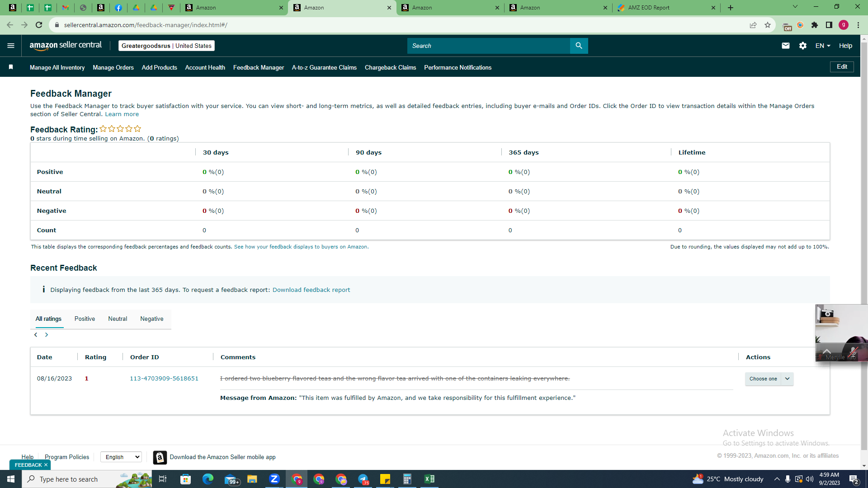Click the share page icon in address bar
Image resolution: width=868 pixels, height=488 pixels.
[753, 25]
